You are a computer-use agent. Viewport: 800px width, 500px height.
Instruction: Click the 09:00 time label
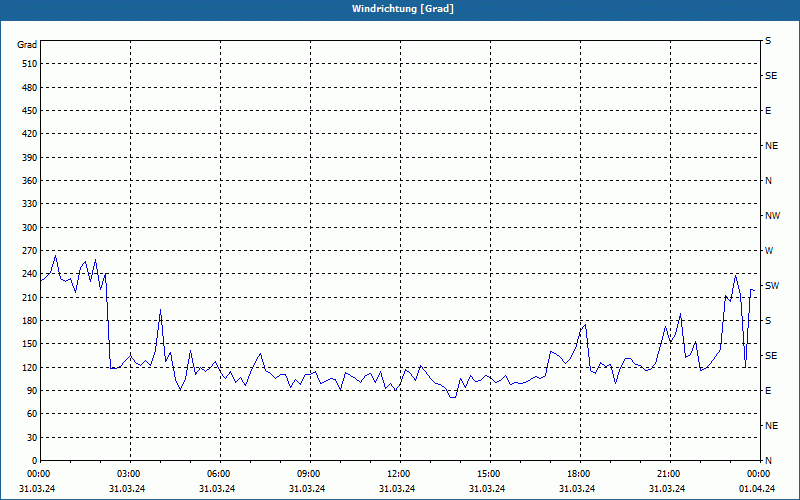point(307,474)
